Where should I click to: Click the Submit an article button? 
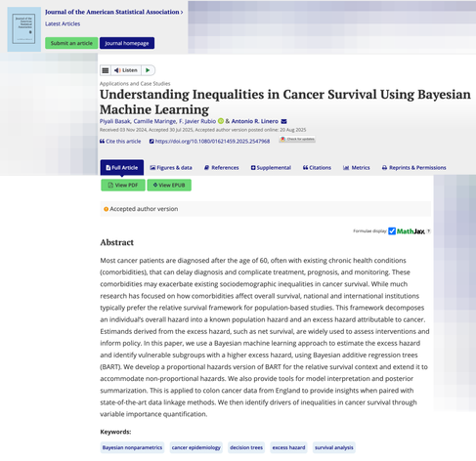[x=71, y=43]
